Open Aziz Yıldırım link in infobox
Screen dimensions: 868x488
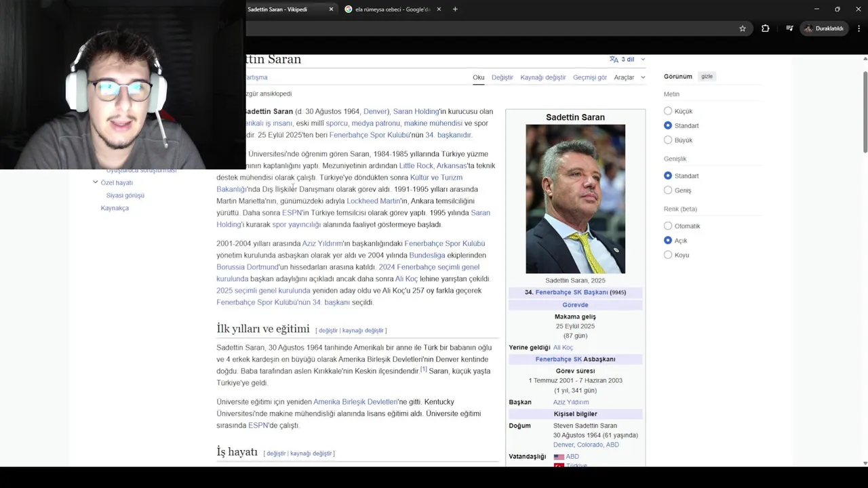click(571, 403)
